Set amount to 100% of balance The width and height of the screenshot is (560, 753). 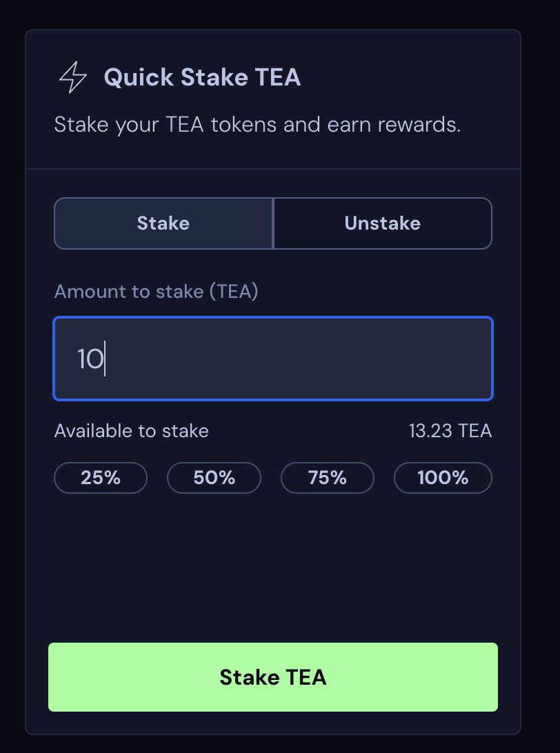442,478
